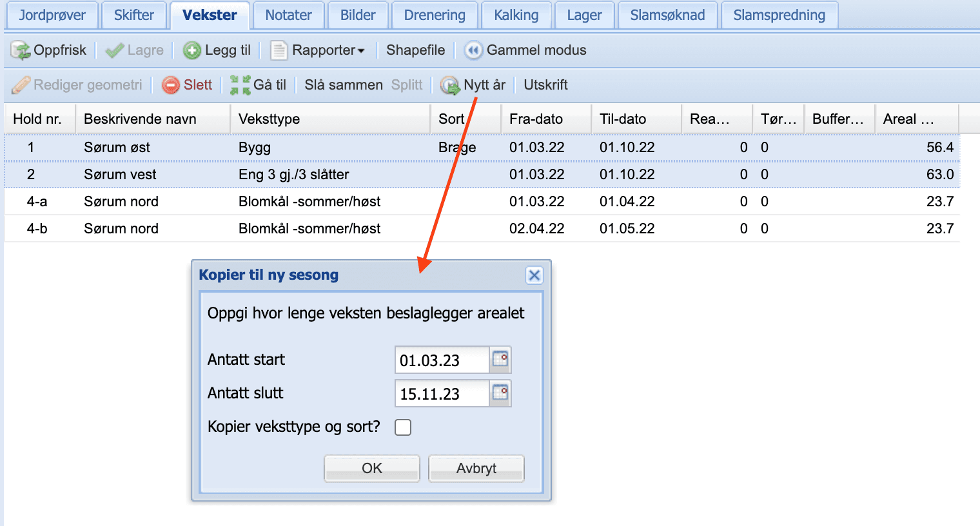Click the Gå til zoom arrows icon

point(240,85)
